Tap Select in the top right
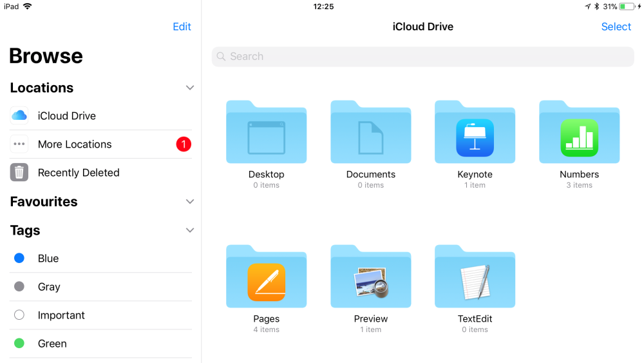Screen dimensions: 644x363 [616, 26]
